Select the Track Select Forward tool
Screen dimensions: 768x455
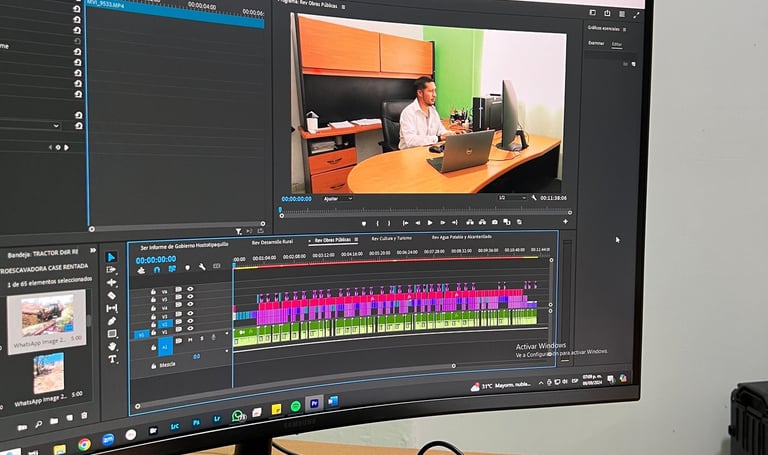pyautogui.click(x=111, y=269)
